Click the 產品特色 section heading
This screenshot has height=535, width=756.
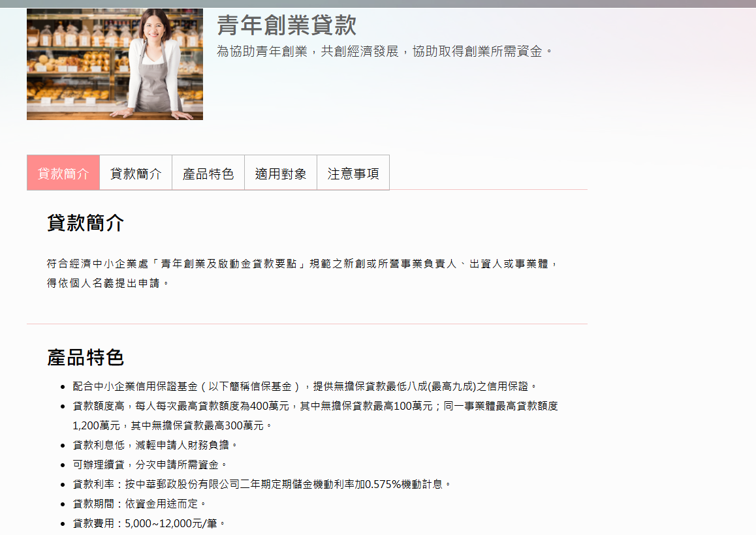pyautogui.click(x=86, y=358)
